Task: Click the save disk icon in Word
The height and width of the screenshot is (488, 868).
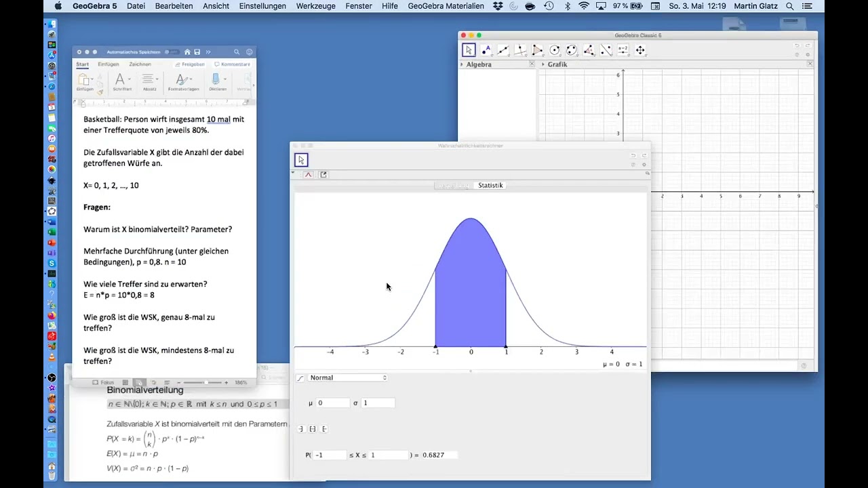Action: coord(197,52)
